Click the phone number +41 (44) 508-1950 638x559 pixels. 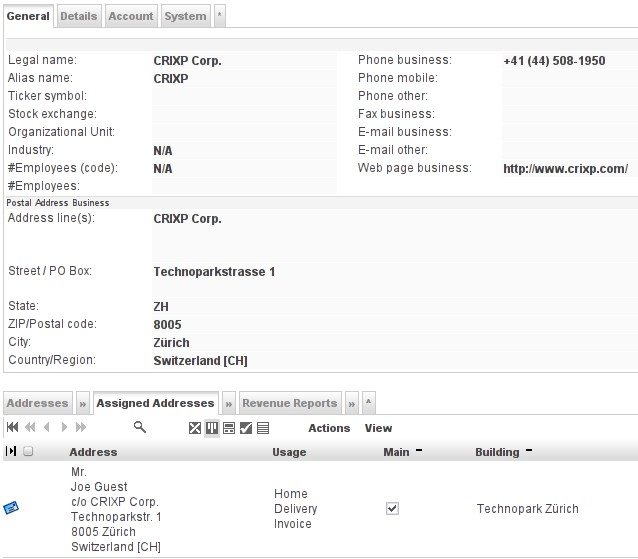coord(554,61)
